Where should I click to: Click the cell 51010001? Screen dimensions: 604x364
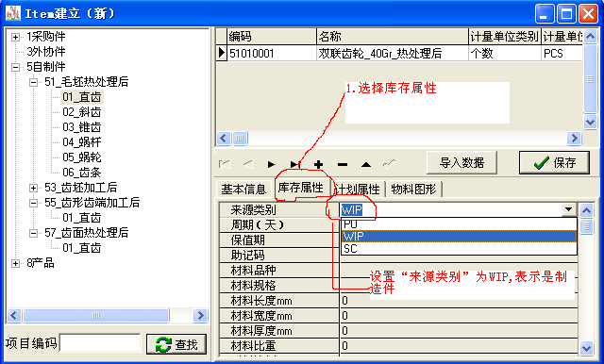point(272,53)
